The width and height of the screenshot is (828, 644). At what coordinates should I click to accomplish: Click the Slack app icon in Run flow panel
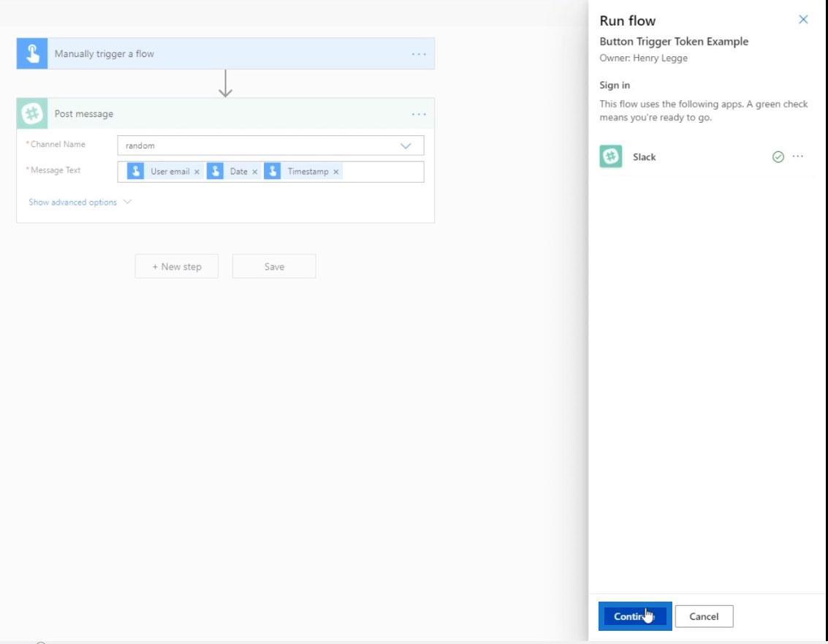point(611,157)
